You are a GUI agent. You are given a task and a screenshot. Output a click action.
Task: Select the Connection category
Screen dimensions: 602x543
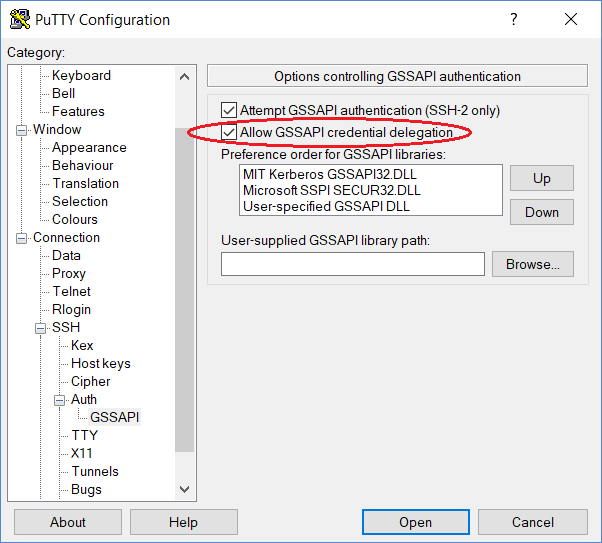click(66, 237)
